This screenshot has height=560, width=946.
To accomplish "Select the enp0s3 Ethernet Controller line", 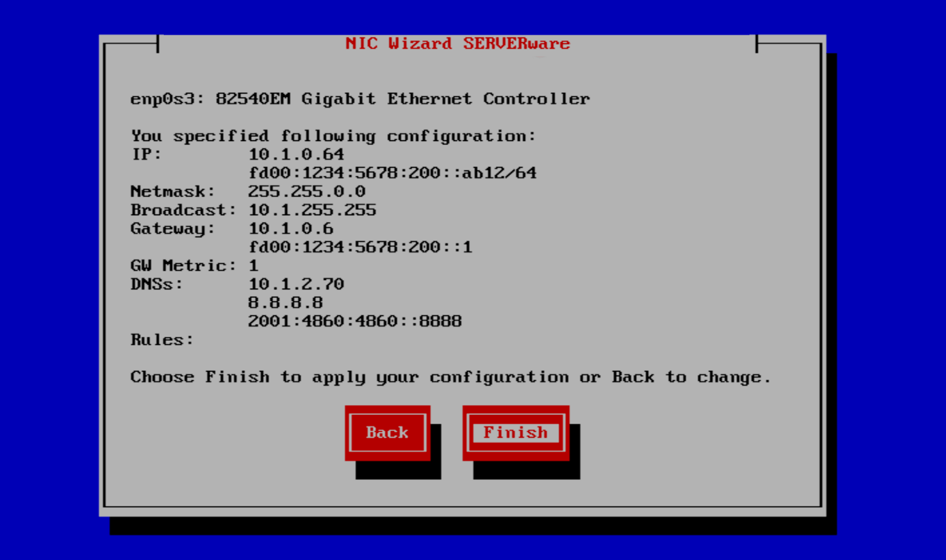I will tap(360, 100).
